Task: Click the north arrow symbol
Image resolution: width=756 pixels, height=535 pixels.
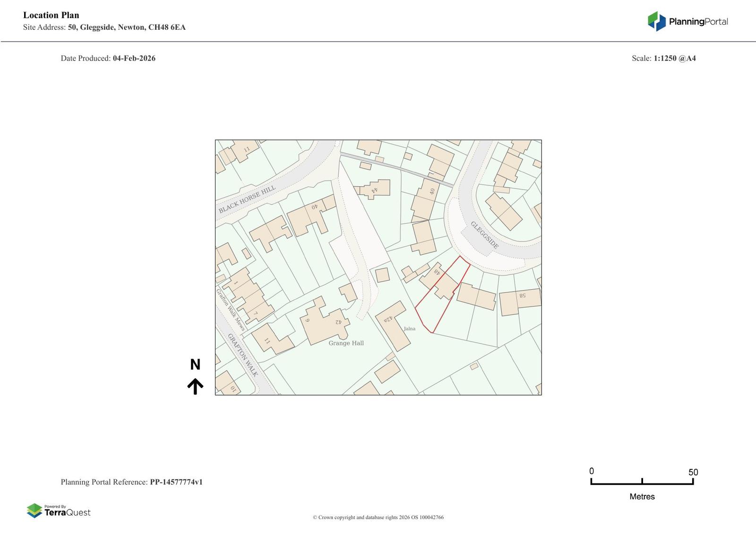Action: click(x=195, y=386)
